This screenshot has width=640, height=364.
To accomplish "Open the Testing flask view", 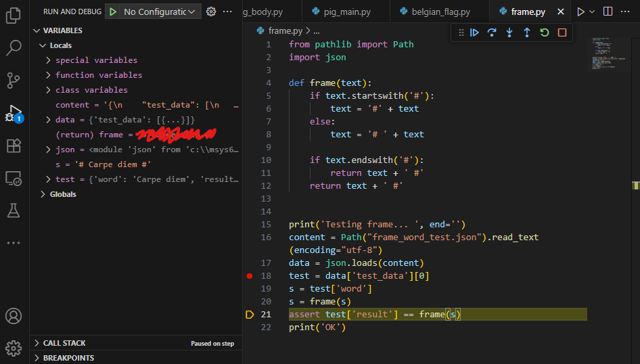I will pyautogui.click(x=14, y=210).
